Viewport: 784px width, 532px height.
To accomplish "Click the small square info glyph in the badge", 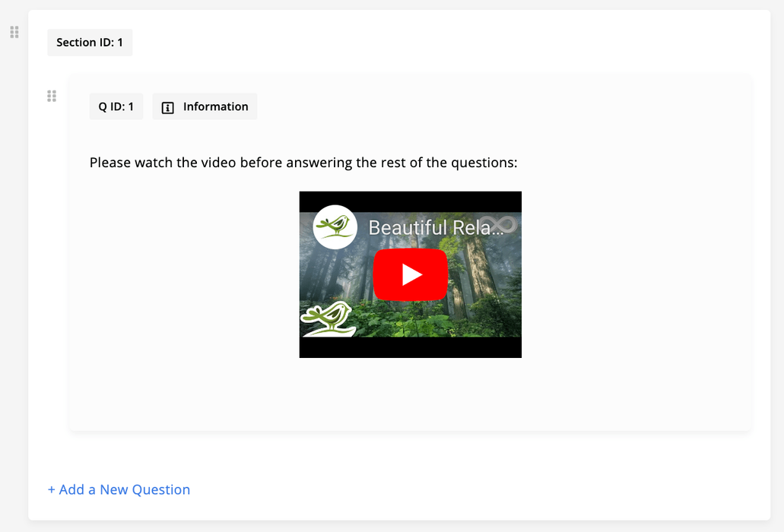I will coord(167,107).
